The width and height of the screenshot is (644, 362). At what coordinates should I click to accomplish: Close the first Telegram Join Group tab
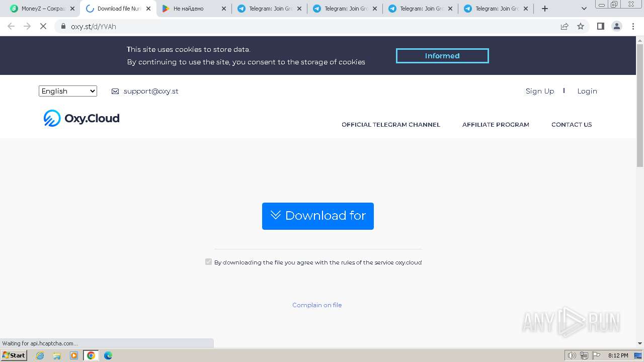tap(299, 9)
